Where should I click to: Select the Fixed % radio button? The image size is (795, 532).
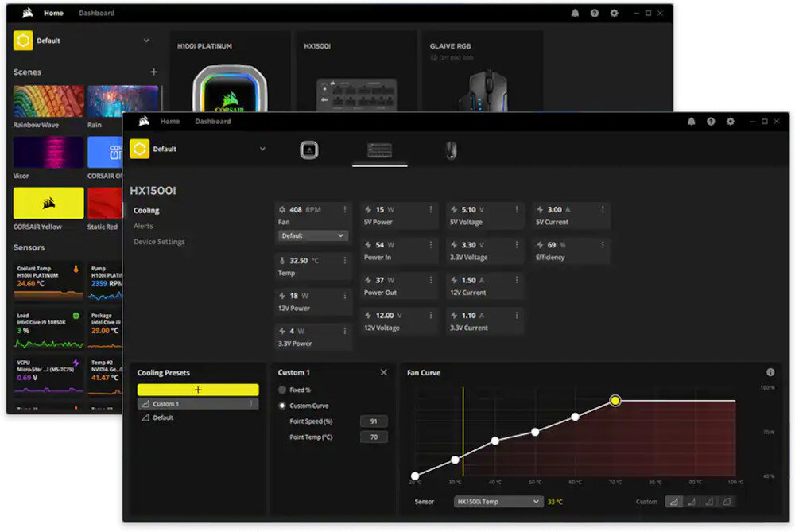pos(282,390)
